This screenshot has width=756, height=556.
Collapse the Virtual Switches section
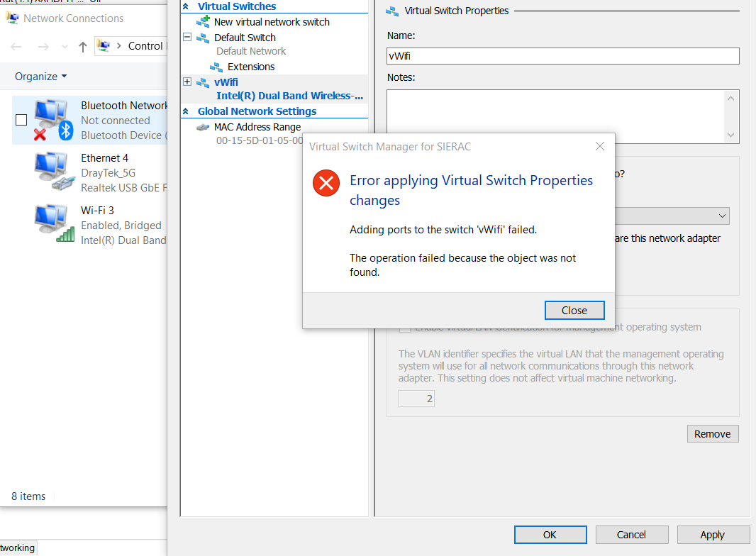pyautogui.click(x=186, y=6)
